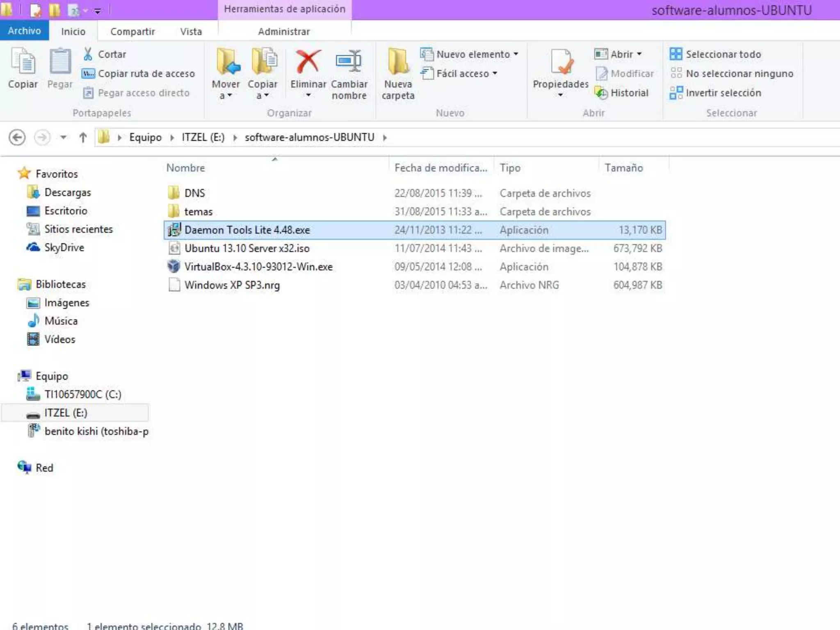Sort files by the Tamaño column header
This screenshot has width=840, height=630.
pos(623,168)
